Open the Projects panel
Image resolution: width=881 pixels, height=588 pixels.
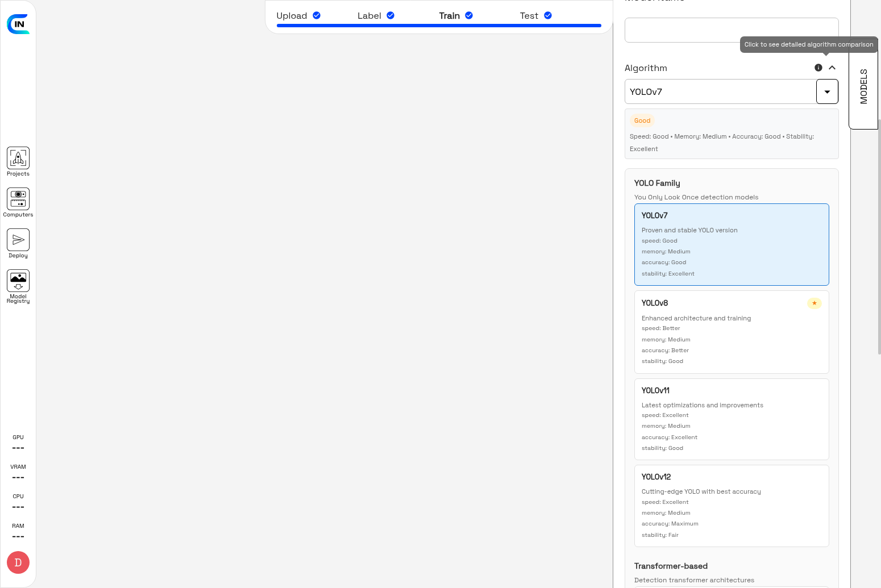(18, 161)
